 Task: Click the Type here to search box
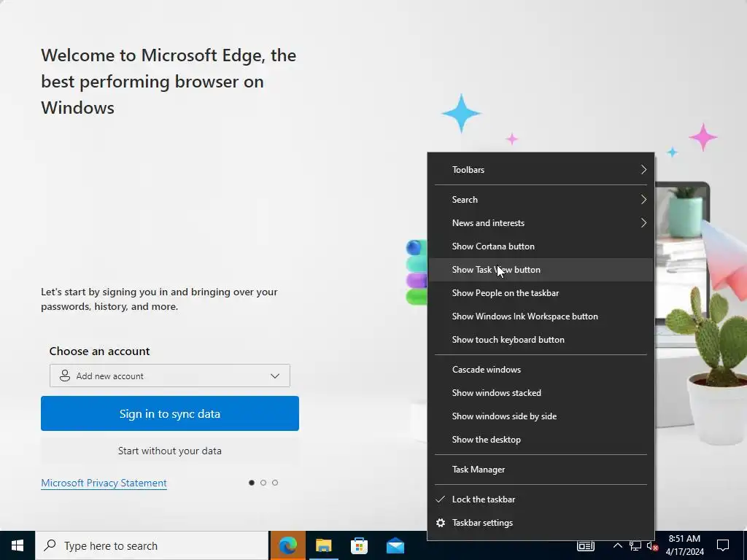152,545
